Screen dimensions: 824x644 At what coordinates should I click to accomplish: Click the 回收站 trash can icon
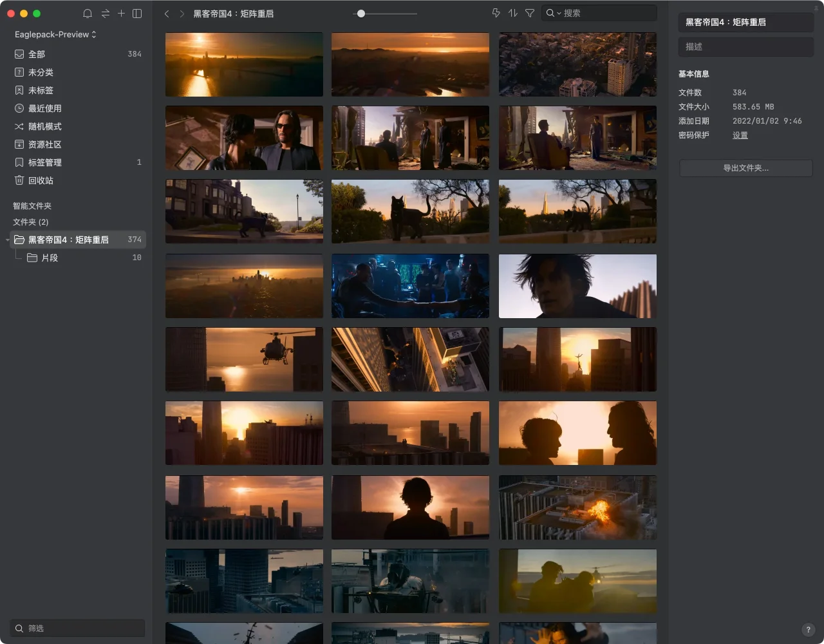coord(19,180)
